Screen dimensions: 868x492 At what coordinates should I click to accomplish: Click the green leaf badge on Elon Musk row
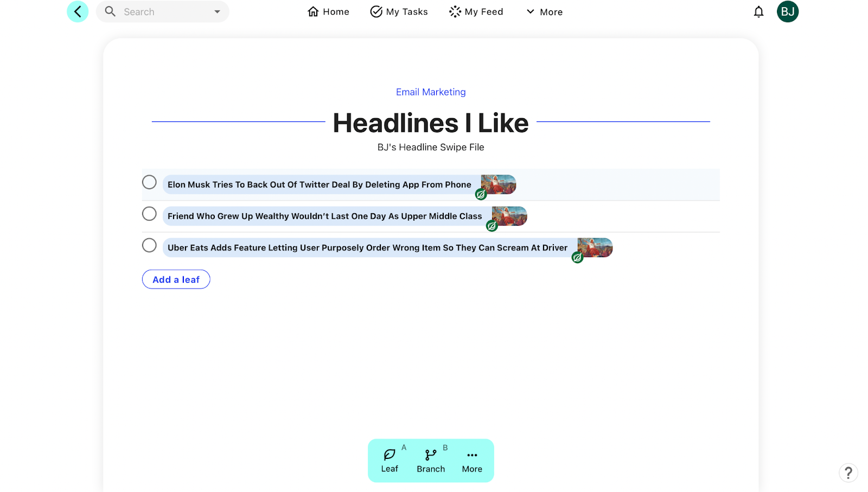[x=481, y=194]
